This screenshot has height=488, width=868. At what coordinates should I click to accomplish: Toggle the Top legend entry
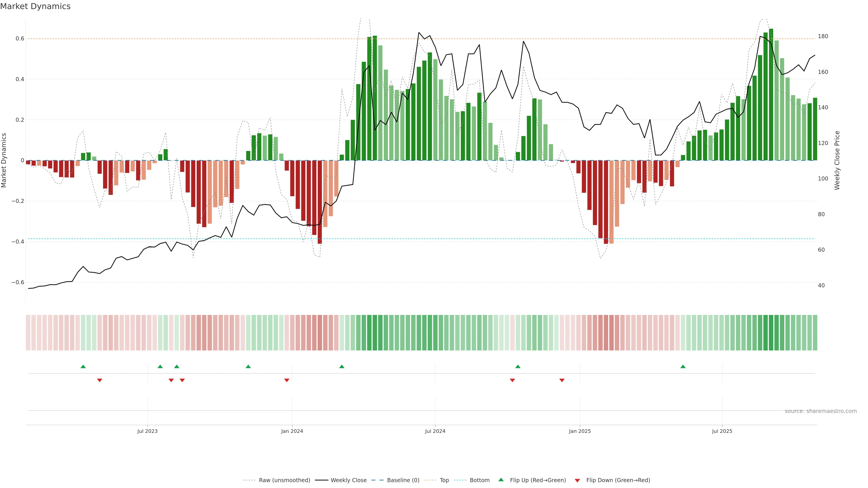pos(444,480)
